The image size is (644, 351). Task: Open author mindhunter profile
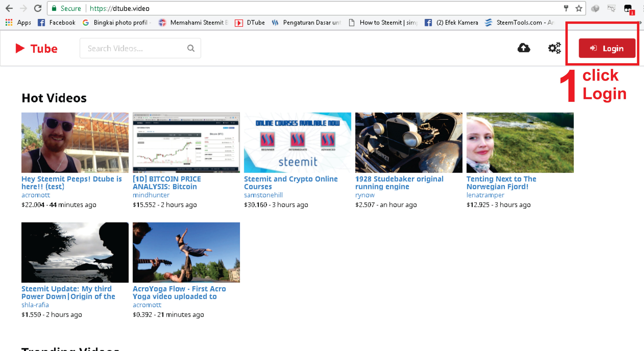click(x=151, y=195)
